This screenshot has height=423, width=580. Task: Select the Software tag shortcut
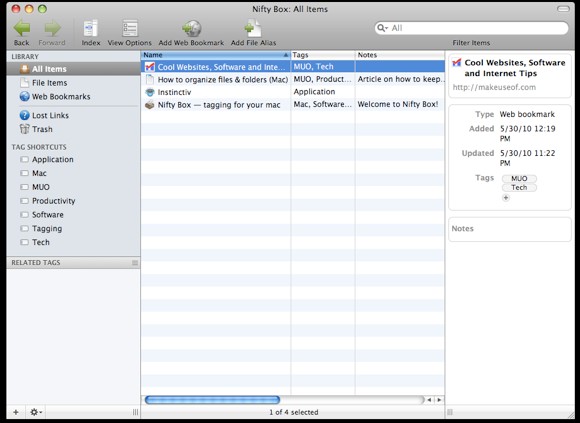73,214
